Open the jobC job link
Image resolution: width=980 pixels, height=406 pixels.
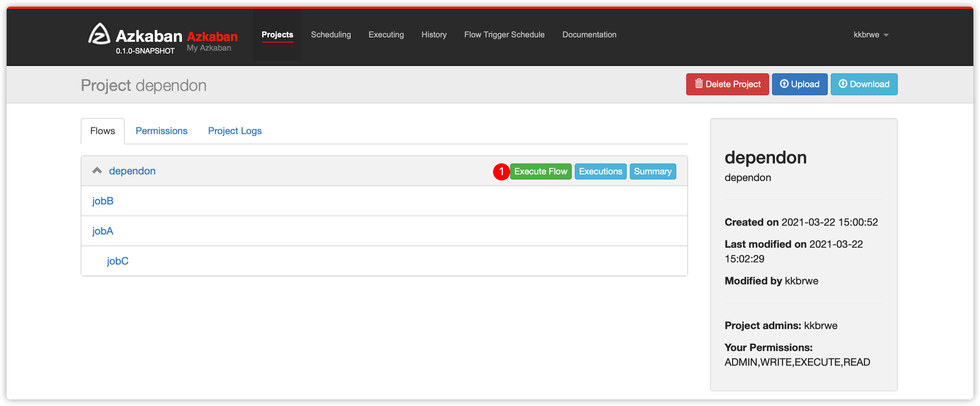pos(117,261)
